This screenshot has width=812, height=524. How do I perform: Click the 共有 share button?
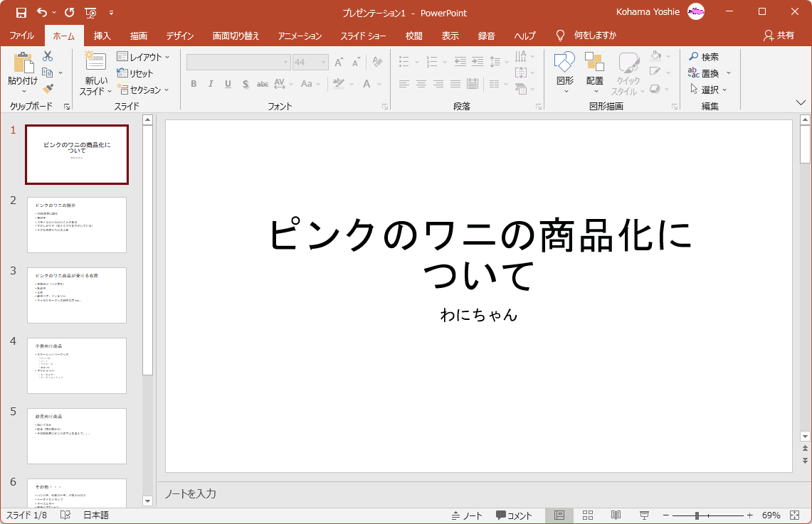tap(779, 36)
